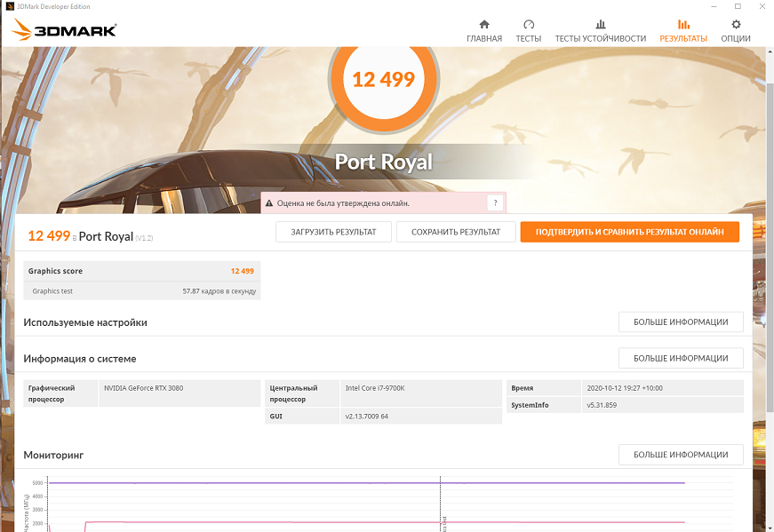Click the Используемые настройки heading
The height and width of the screenshot is (532, 774).
pyautogui.click(x=85, y=322)
